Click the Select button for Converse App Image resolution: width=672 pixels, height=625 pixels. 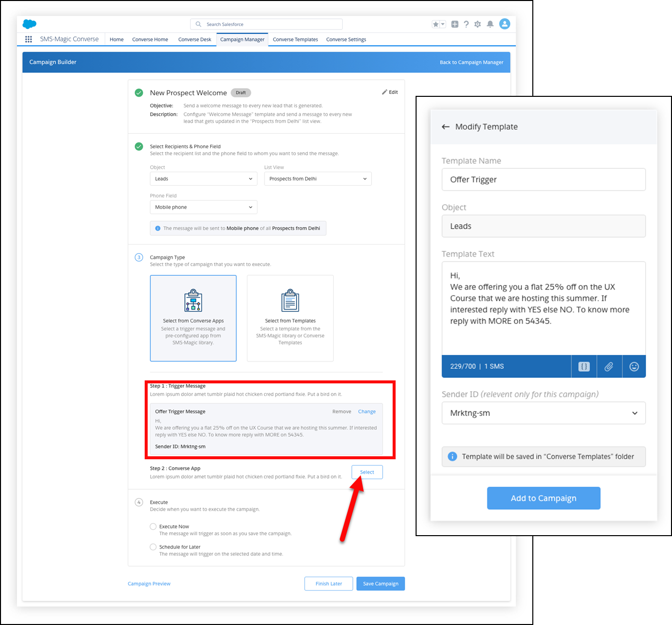[x=367, y=472]
